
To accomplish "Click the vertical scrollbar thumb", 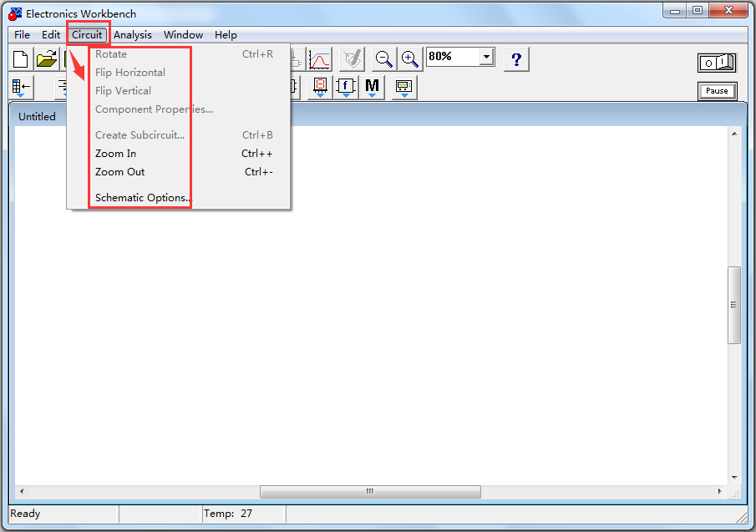I will (x=734, y=305).
